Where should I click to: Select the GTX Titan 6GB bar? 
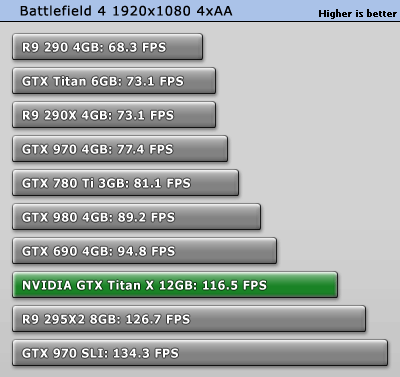coord(114,81)
